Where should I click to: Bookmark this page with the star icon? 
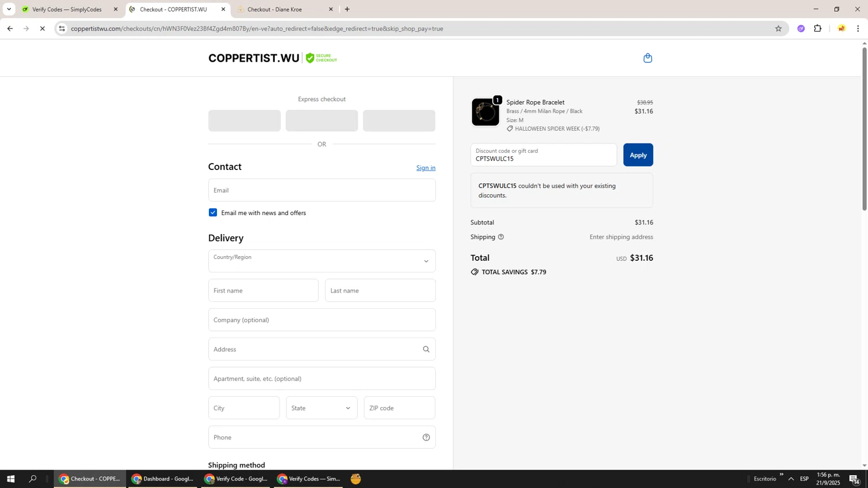point(778,28)
